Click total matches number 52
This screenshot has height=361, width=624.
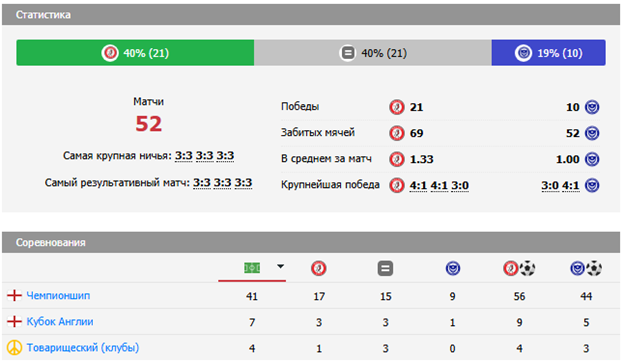148,124
